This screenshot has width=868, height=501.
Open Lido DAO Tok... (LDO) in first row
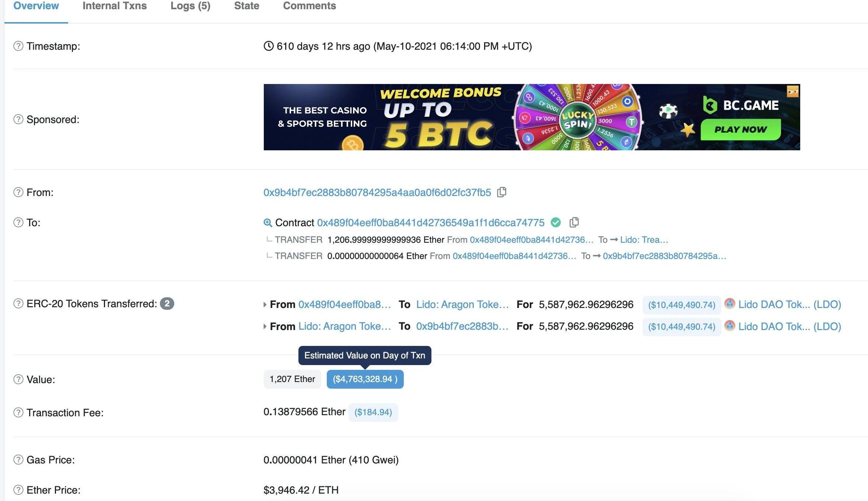[790, 304]
